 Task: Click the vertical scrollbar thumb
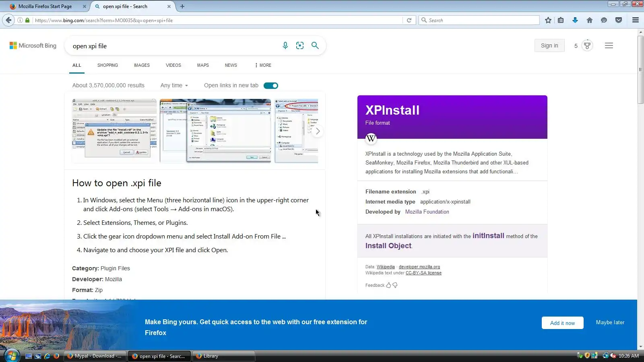point(640,70)
